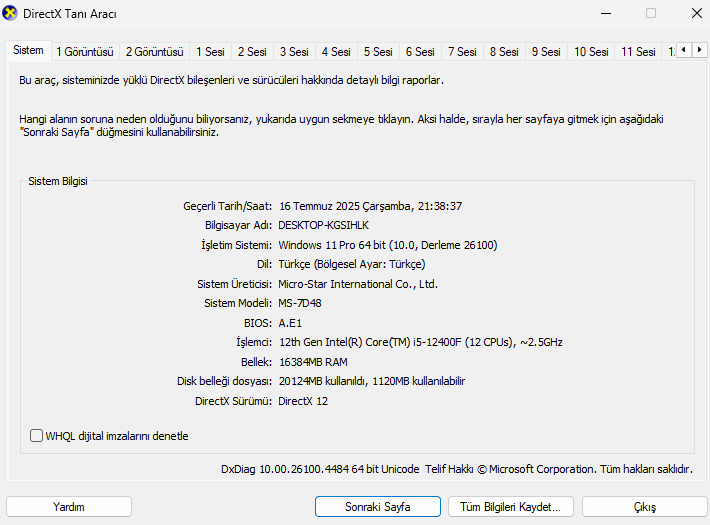The width and height of the screenshot is (710, 525).
Task: Switch to the 2 Sesi tab
Action: tap(252, 52)
